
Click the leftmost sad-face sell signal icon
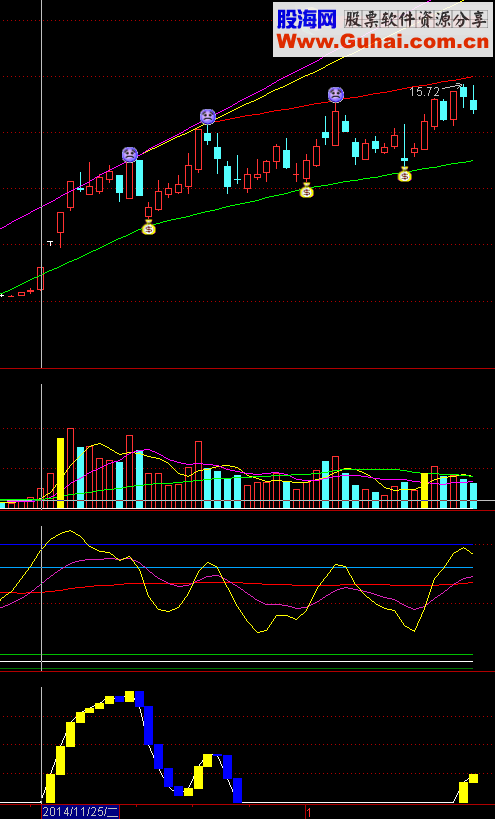pyautogui.click(x=129, y=155)
